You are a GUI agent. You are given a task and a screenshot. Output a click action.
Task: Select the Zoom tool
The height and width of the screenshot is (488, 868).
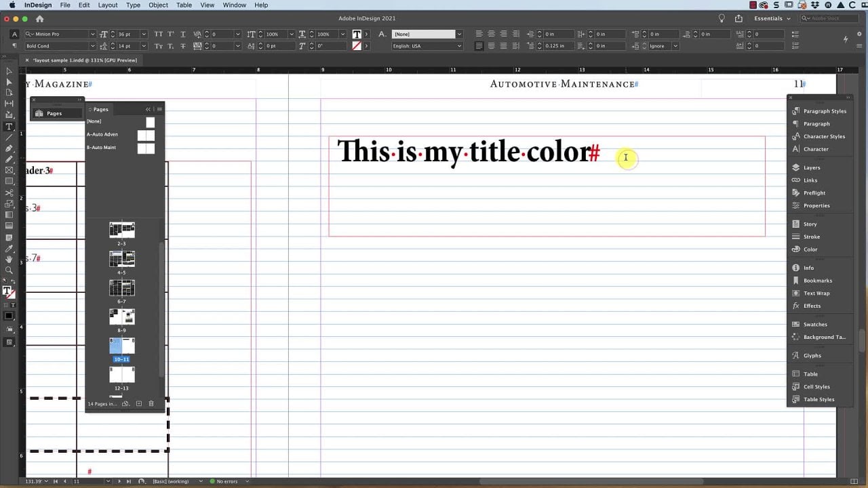tap(9, 270)
